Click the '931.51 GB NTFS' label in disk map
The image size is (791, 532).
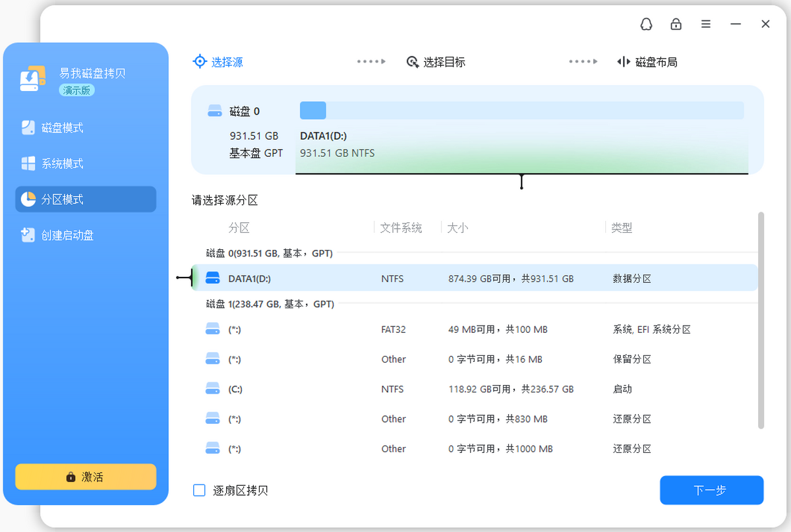(x=337, y=153)
